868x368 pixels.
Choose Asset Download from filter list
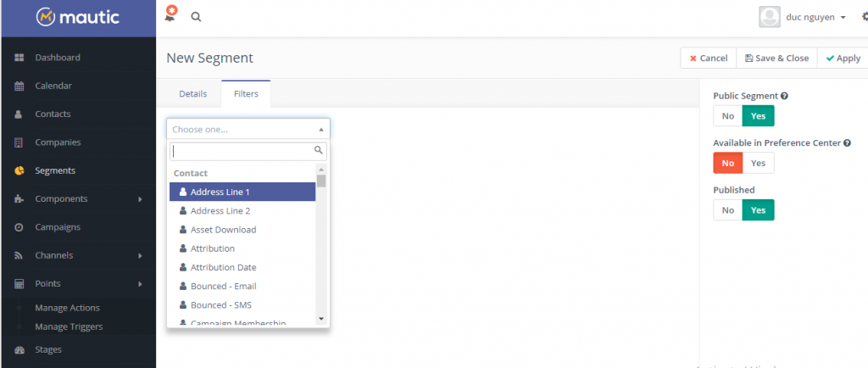tap(223, 230)
